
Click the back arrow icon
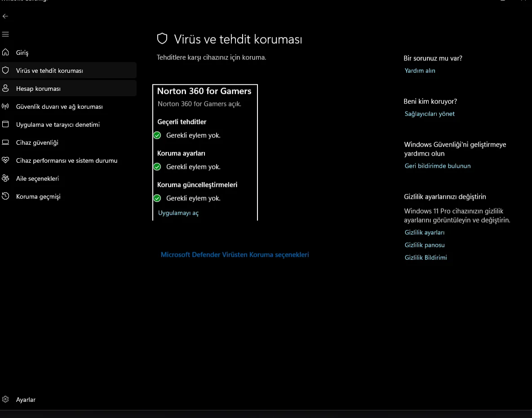(x=5, y=16)
